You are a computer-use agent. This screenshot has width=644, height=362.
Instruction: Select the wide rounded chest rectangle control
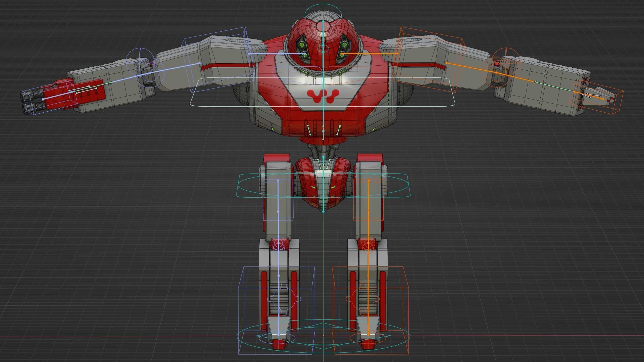coord(323,92)
